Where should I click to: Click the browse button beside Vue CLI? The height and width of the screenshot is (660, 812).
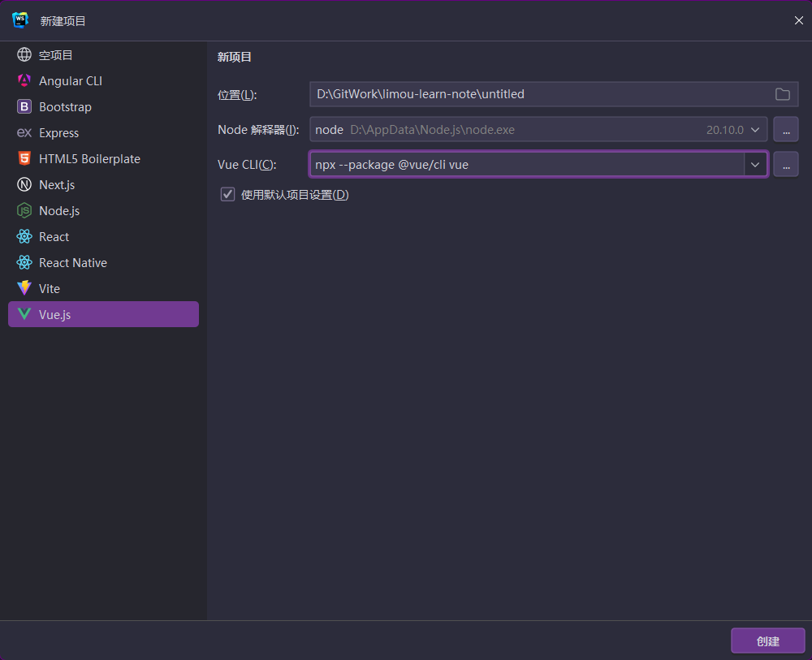coord(785,165)
